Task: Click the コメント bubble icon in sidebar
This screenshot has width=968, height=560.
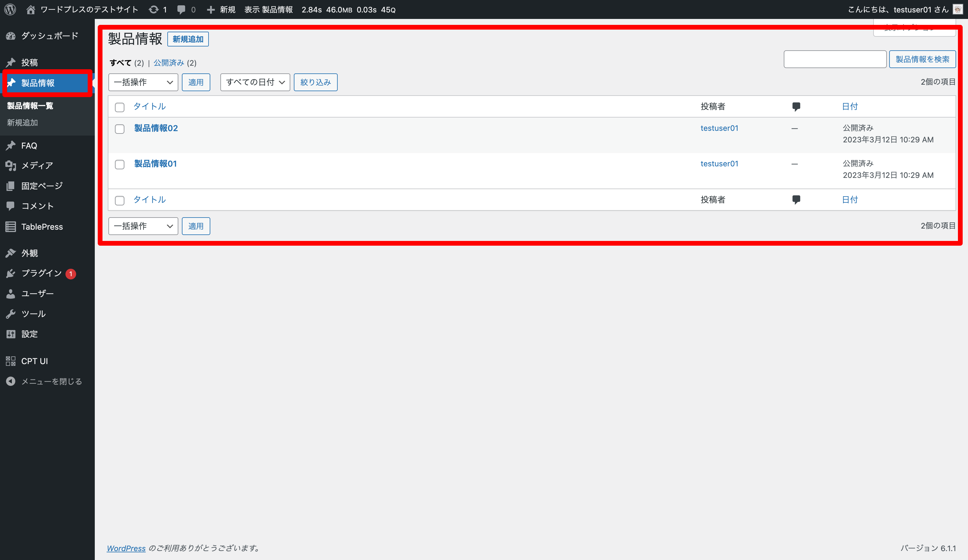Action: (x=11, y=206)
